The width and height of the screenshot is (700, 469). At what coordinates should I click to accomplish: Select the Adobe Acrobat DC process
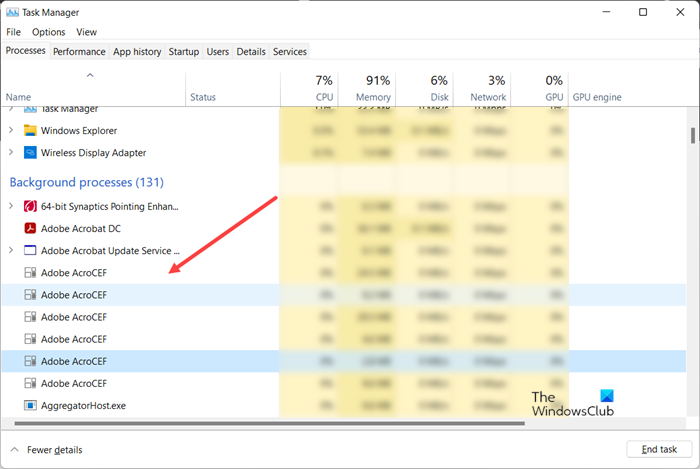point(344,228)
